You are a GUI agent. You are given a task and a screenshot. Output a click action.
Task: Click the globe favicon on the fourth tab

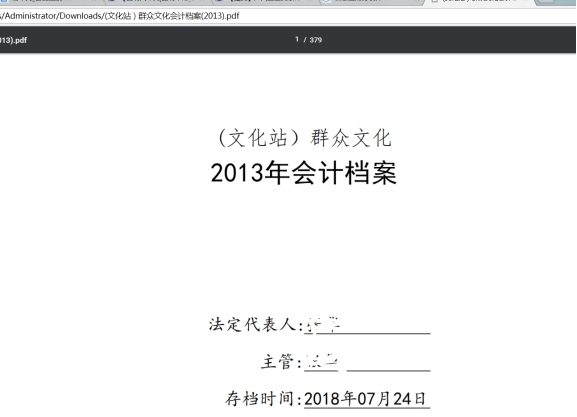[x=326, y=1]
